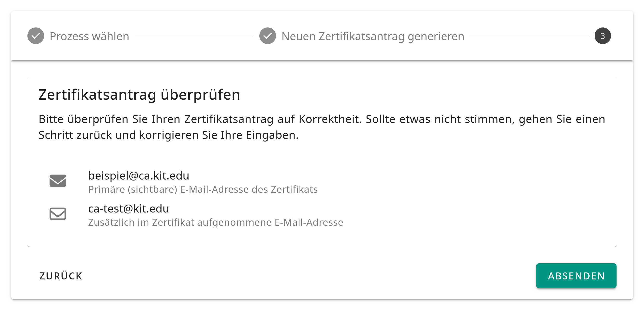
Task: Click the checkmark icon beside Neuen Zertifikatsantrag generieren
Action: pos(268,36)
